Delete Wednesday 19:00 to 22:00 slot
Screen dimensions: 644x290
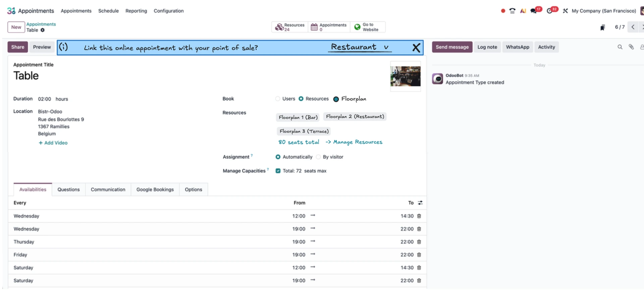419,229
